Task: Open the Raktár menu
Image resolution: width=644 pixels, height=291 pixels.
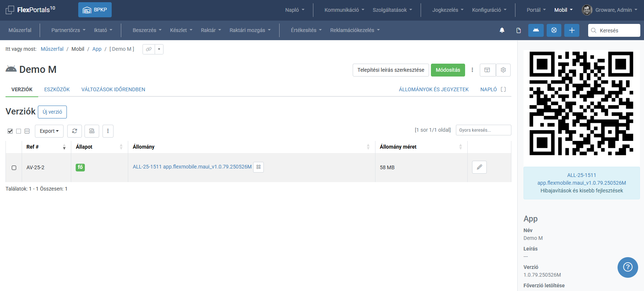Action: tap(211, 30)
